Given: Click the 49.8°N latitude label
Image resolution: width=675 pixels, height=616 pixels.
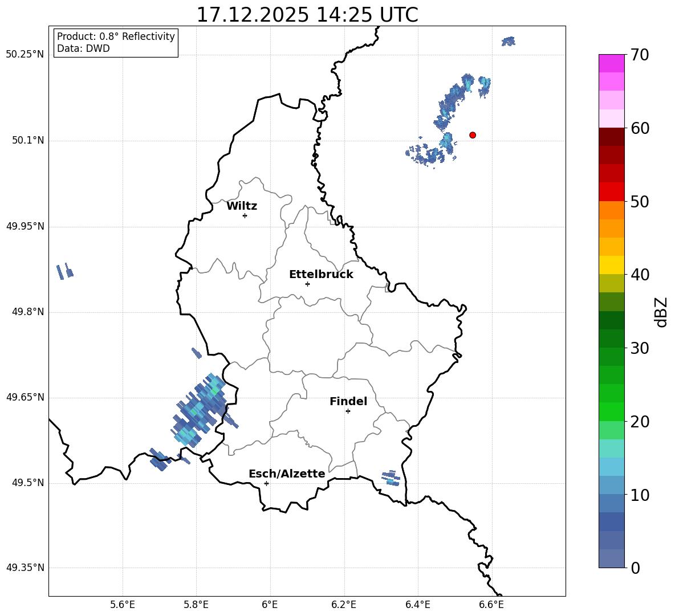Looking at the screenshot, I should point(28,312).
